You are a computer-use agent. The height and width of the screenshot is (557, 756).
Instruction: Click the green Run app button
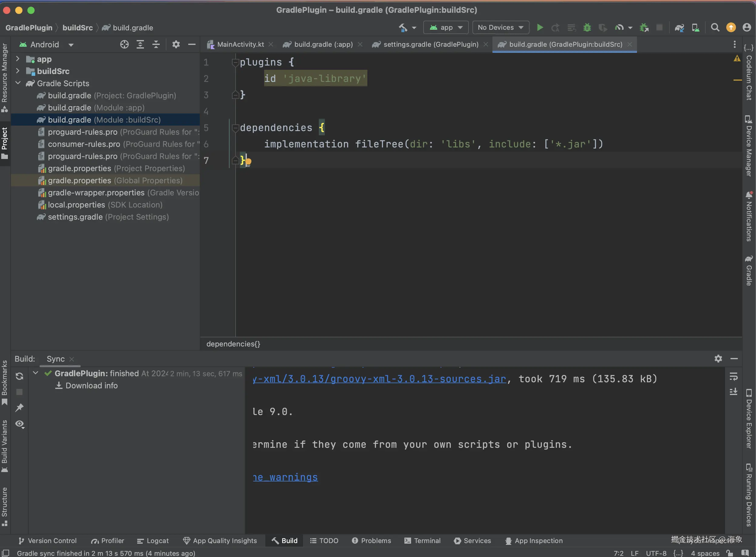coord(540,27)
